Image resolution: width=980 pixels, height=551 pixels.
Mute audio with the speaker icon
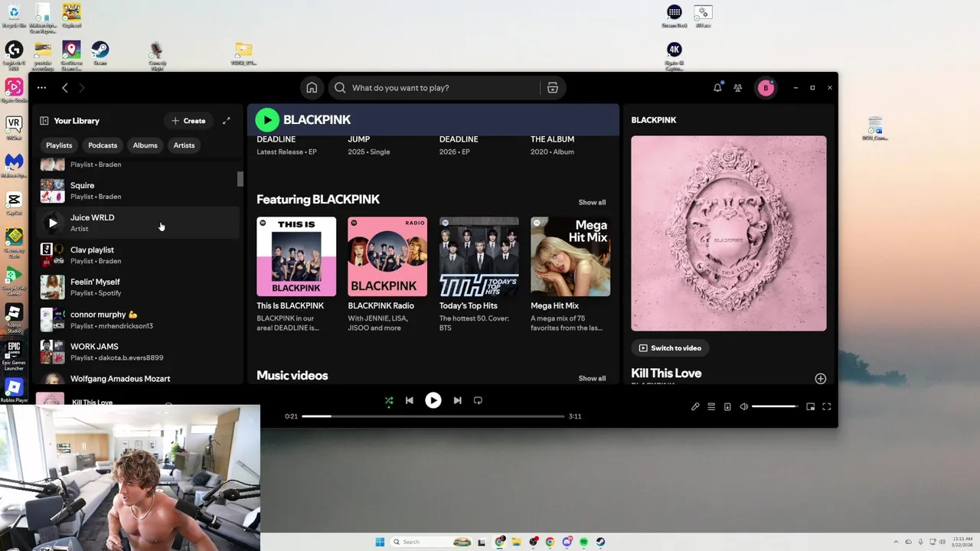click(x=743, y=407)
